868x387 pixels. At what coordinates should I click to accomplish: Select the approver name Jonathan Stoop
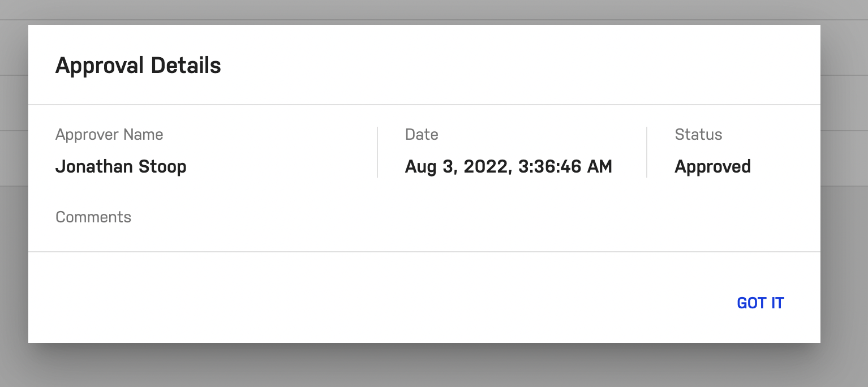121,167
